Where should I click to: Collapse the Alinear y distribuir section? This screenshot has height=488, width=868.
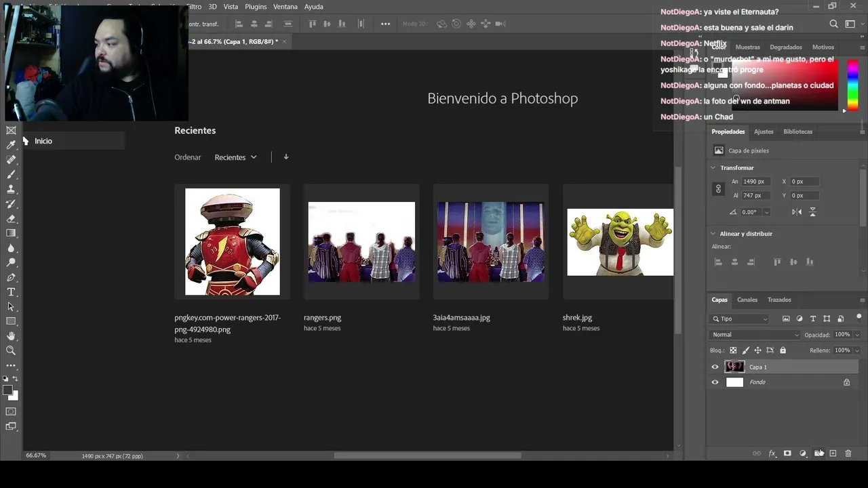click(x=713, y=234)
